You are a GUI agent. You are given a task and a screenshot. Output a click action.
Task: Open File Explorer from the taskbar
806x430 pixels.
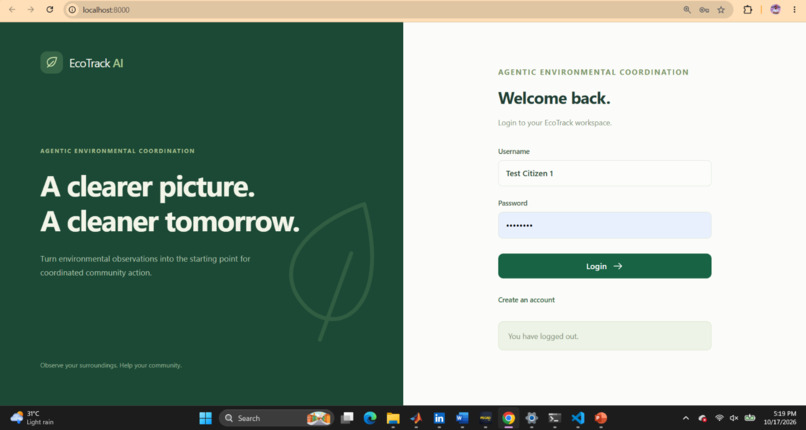pos(393,418)
